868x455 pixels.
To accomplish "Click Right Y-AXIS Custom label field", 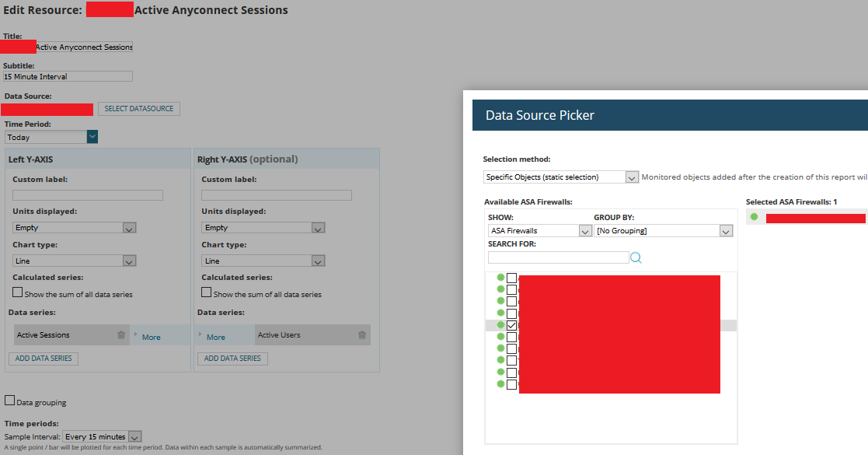I will click(276, 195).
